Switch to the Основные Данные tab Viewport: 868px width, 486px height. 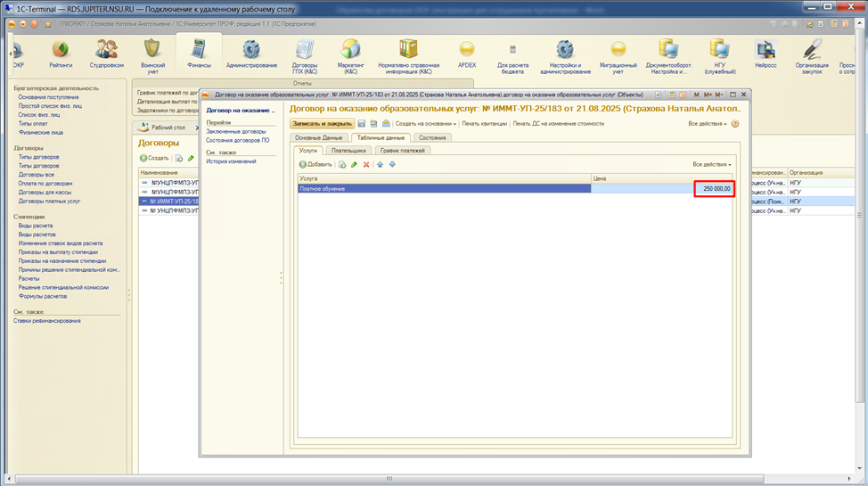pyautogui.click(x=318, y=137)
